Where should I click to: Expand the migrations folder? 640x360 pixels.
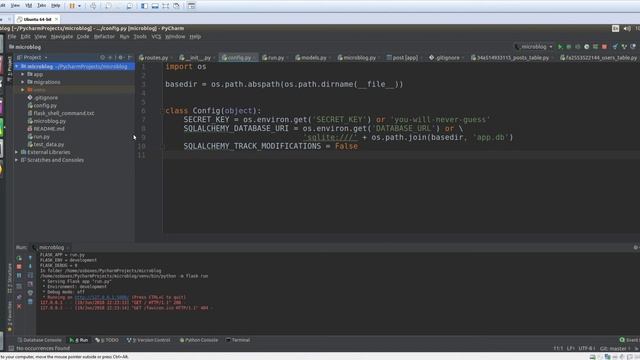click(23, 82)
